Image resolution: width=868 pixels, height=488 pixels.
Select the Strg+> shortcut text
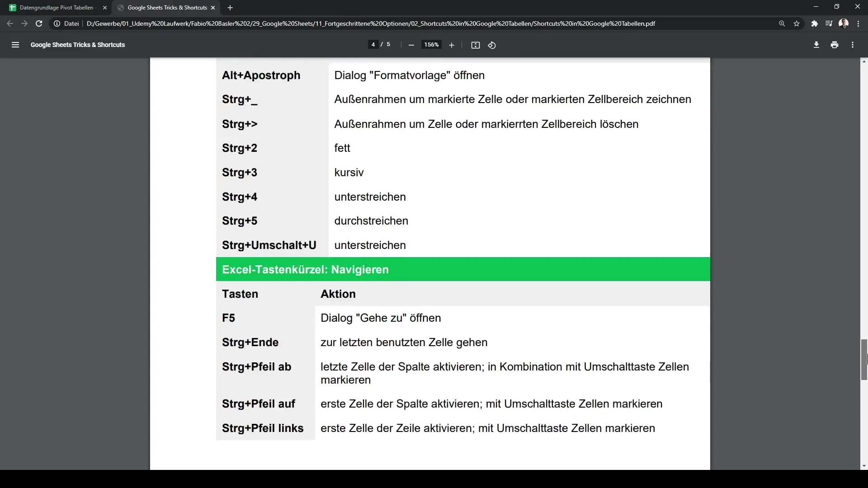click(x=240, y=124)
